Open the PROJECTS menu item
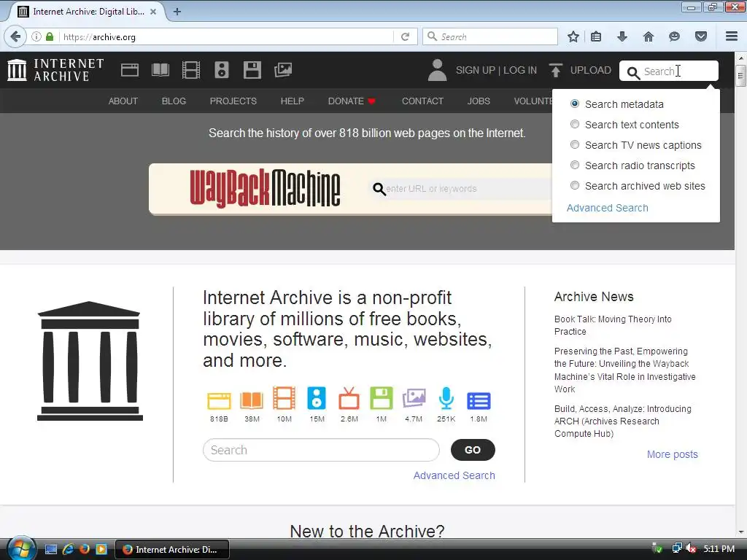747x560 pixels. click(x=233, y=101)
